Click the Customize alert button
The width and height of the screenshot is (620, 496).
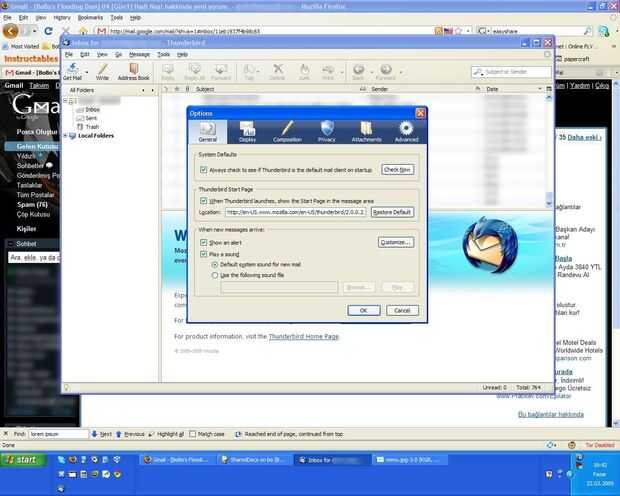[396, 242]
